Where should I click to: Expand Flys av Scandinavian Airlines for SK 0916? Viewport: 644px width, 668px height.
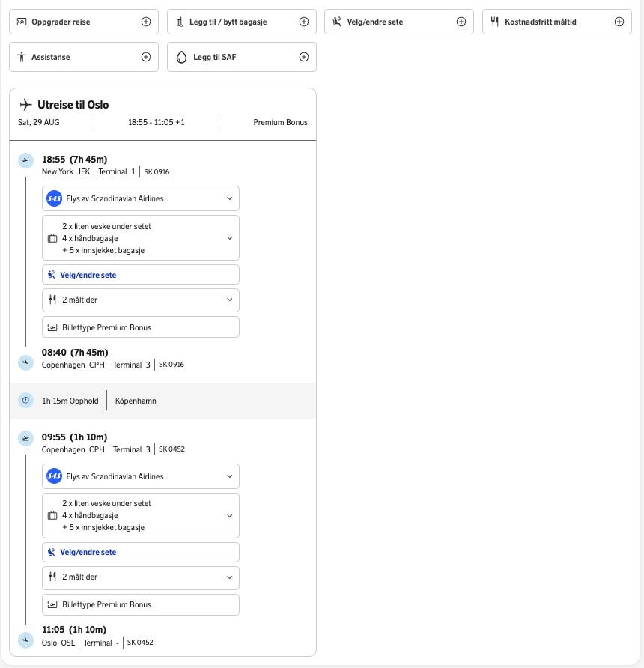[x=141, y=198]
